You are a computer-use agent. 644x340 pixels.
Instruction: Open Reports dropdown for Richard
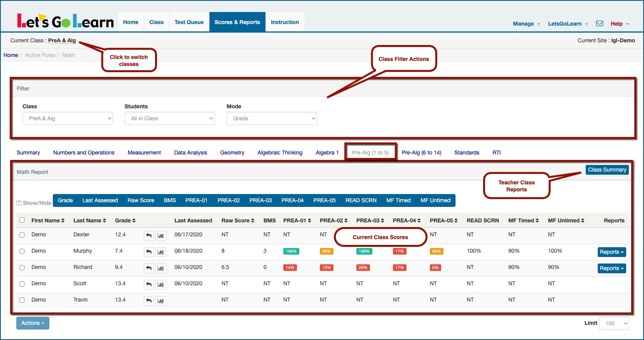point(612,268)
